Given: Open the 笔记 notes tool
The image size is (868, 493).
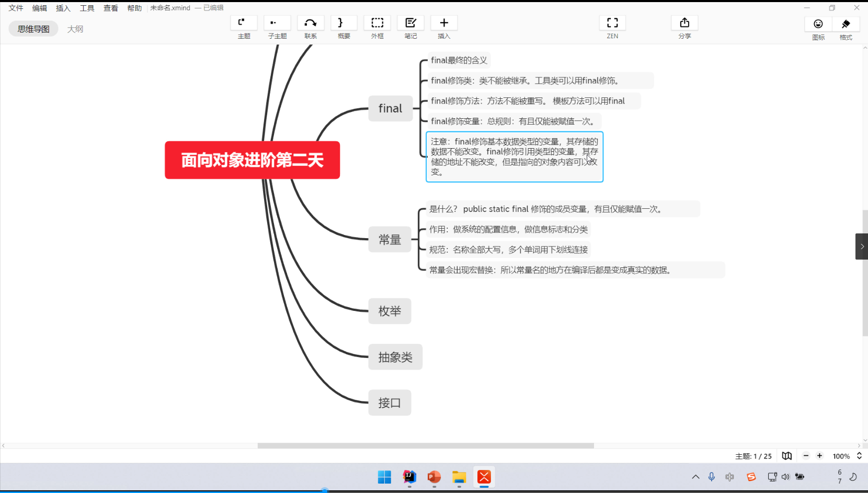Looking at the screenshot, I should point(410,27).
